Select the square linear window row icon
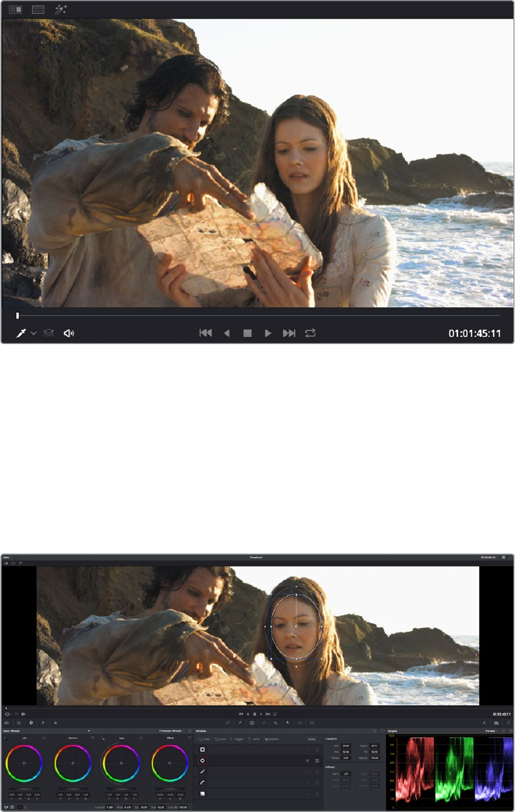Image resolution: width=515 pixels, height=812 pixels. pos(202,750)
